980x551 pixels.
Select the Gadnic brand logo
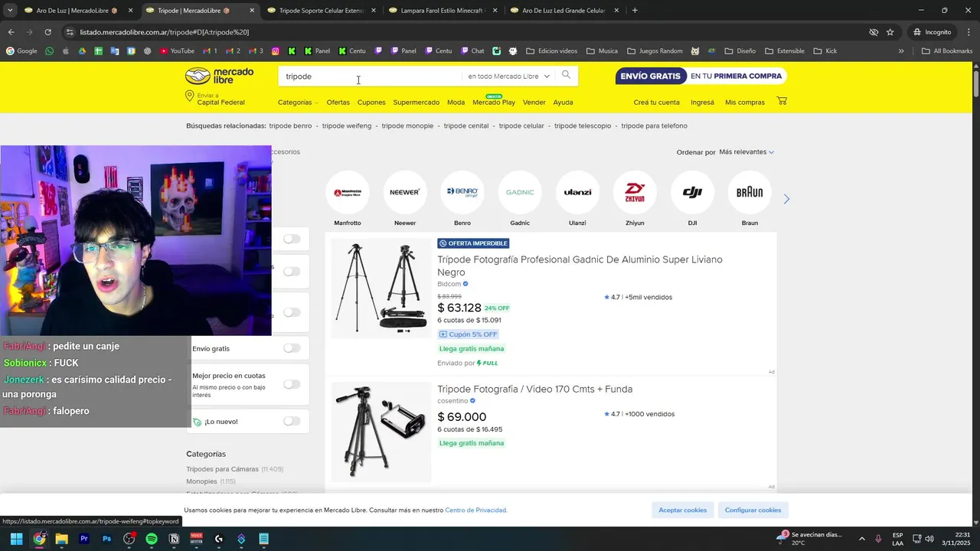click(x=520, y=192)
